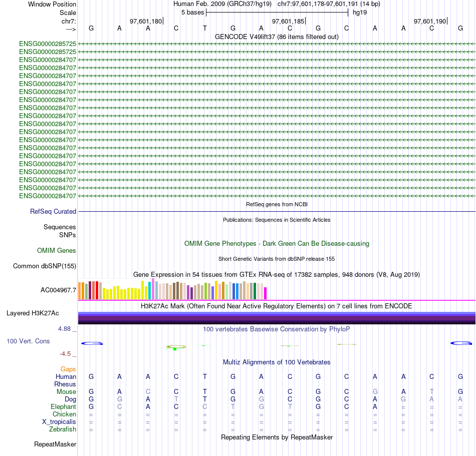Image resolution: width=476 pixels, height=456 pixels.
Task: Click the Common dbSNP(155) label
Action: (44, 266)
